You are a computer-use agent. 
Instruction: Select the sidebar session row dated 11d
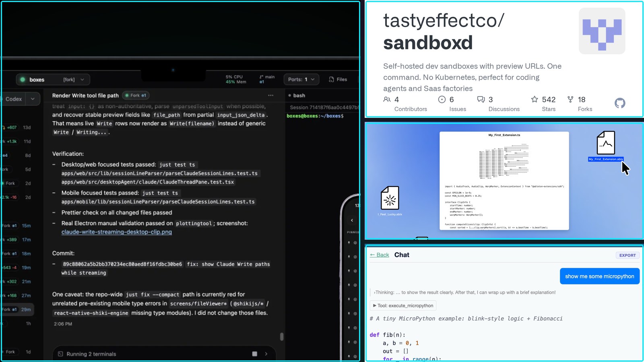17,142
